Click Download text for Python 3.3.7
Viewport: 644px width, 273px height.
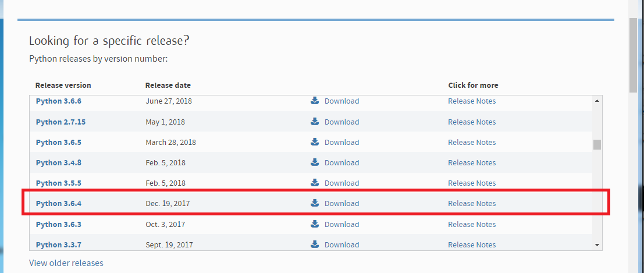[341, 244]
